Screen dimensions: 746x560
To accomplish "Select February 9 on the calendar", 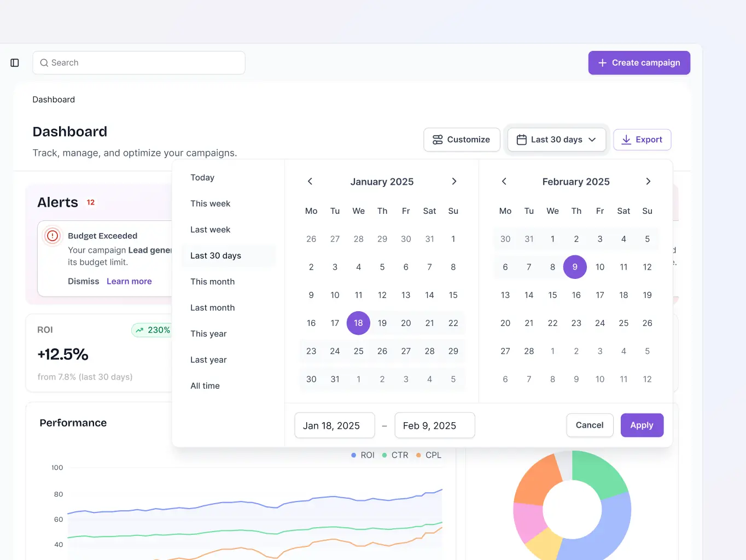I will click(x=575, y=267).
